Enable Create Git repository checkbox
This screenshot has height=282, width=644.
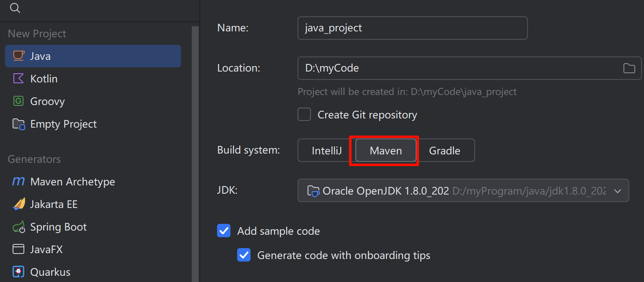coord(304,115)
